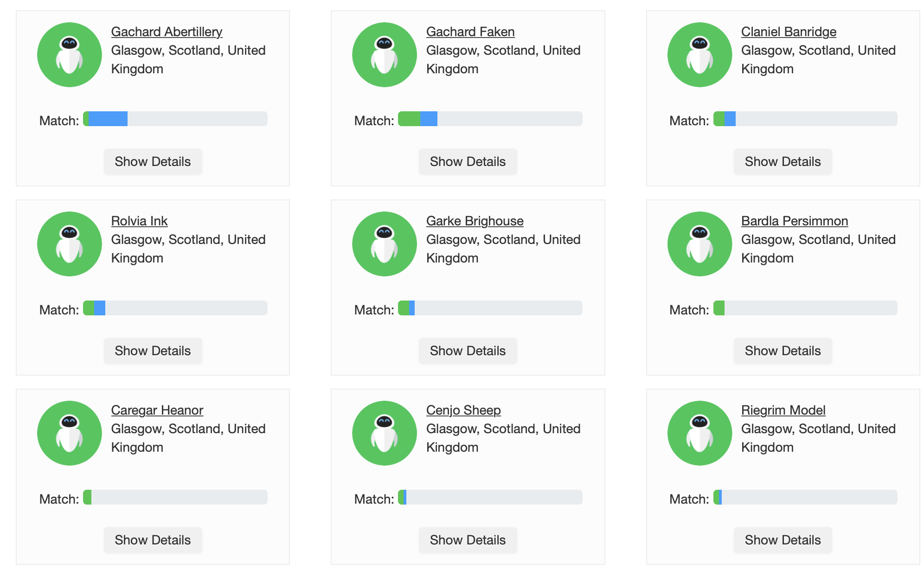Viewport: 924px width, 576px height.
Task: Click Gachard Abertillery's robot avatar
Action: (x=70, y=55)
